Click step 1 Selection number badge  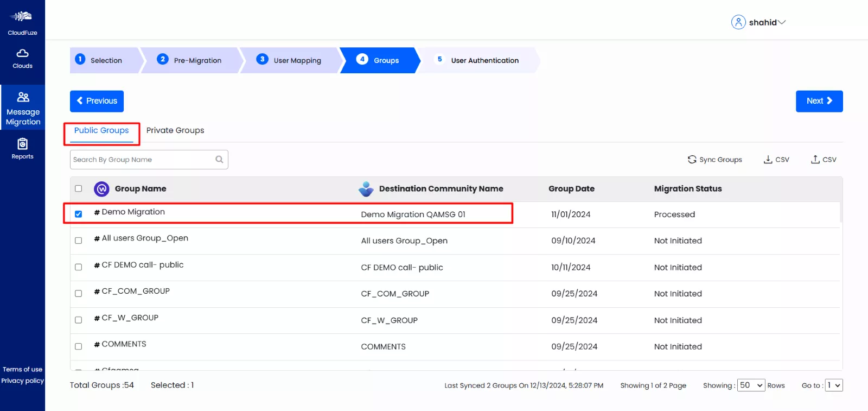80,59
